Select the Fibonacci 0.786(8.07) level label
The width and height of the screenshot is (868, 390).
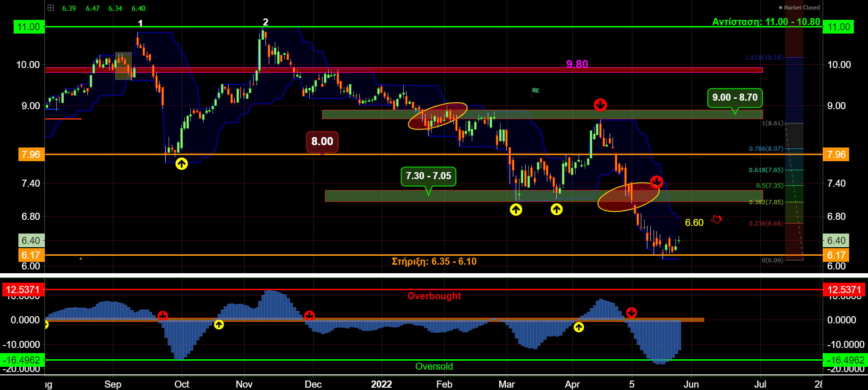766,149
